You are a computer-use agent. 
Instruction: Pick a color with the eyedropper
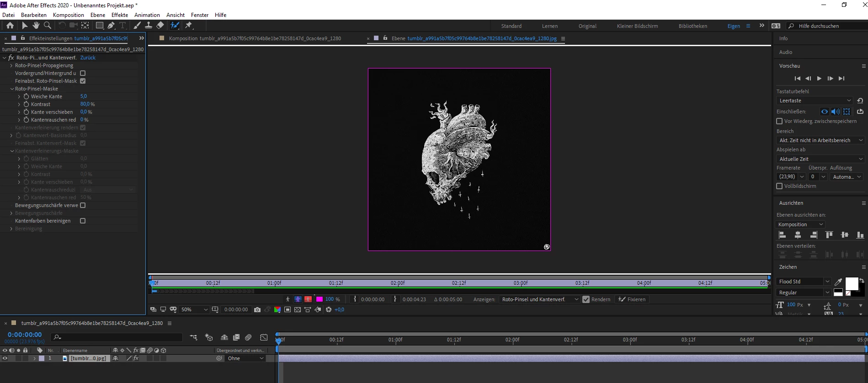click(x=838, y=282)
